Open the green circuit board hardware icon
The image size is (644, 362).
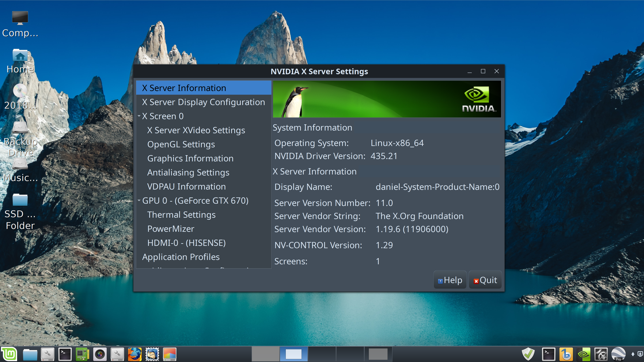coord(82,354)
